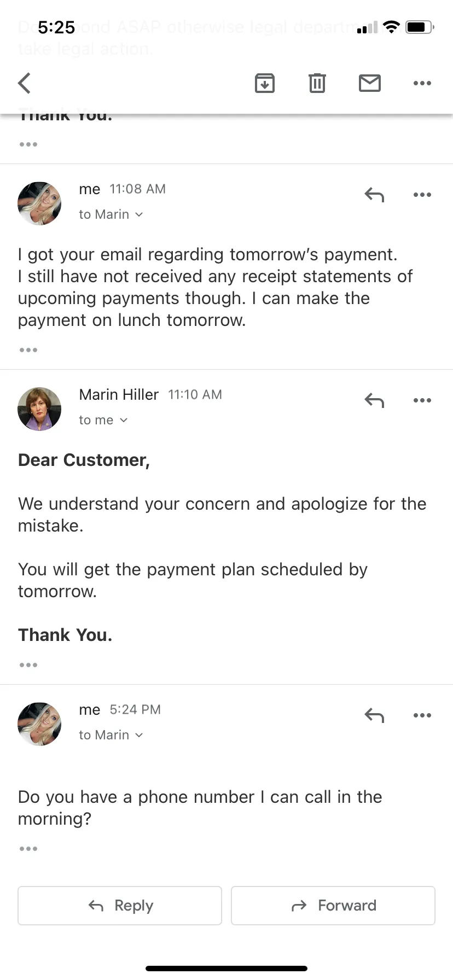Reply arrow on the 5:24 PM message
This screenshot has height=980, width=453.
pos(375,715)
